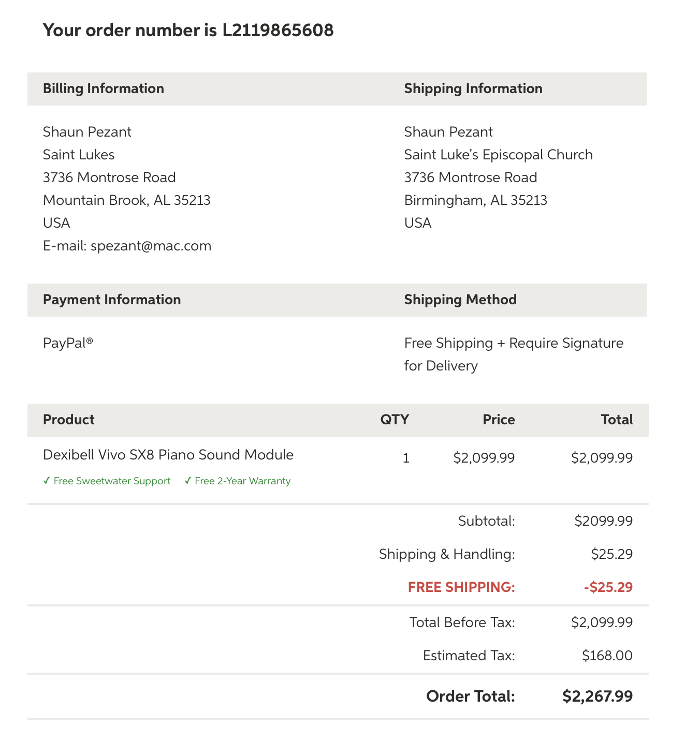Click the Dexibell Vivo SX8 product name

pos(168,455)
